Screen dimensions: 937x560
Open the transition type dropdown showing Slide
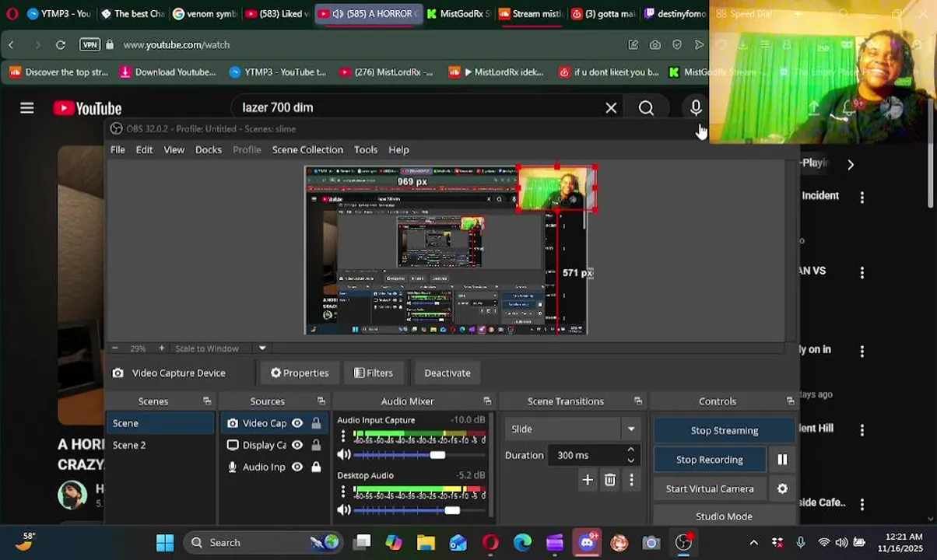pos(573,429)
